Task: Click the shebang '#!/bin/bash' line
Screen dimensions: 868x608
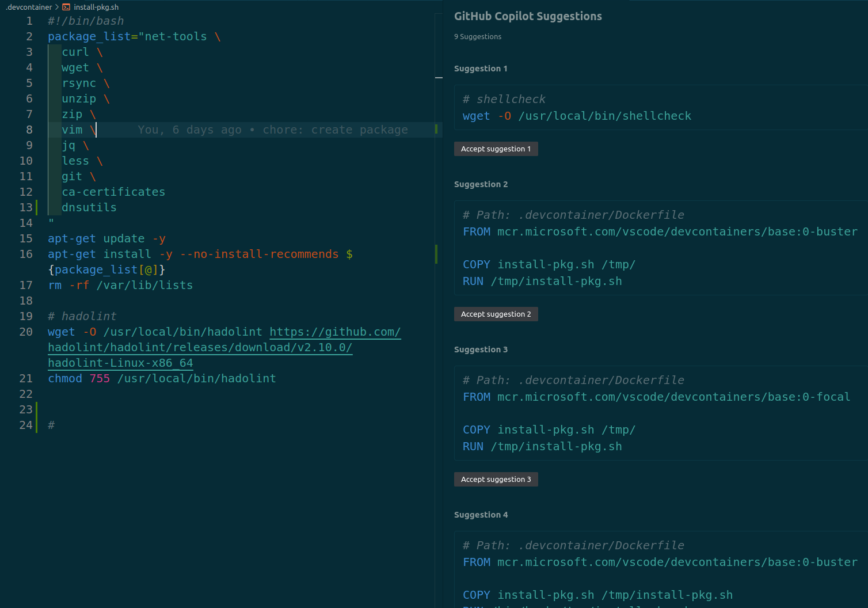Action: (x=86, y=21)
